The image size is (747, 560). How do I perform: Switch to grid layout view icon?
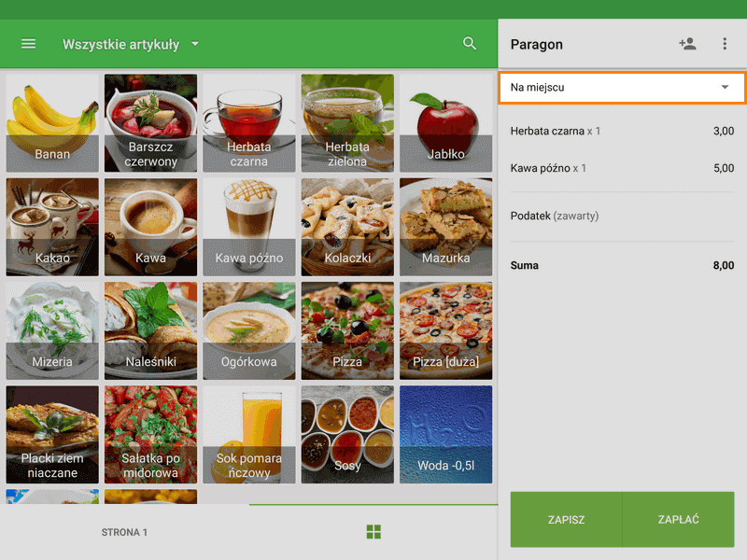373,532
